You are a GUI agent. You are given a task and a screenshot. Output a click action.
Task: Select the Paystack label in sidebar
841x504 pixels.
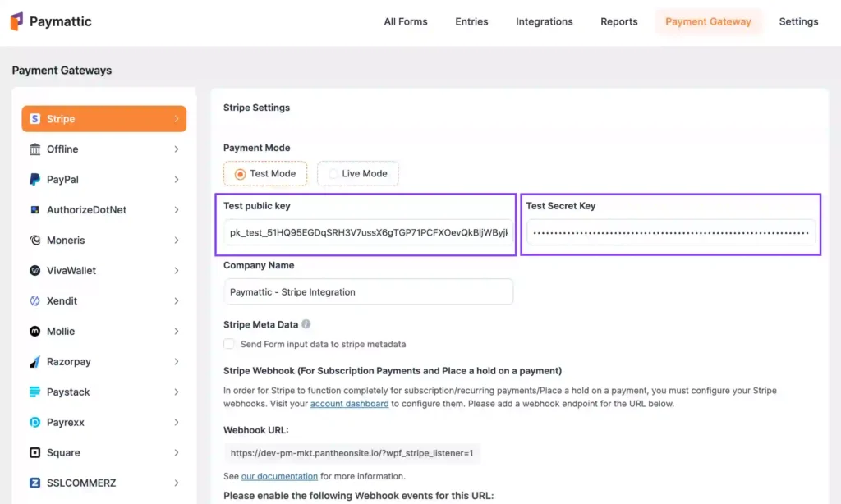click(68, 392)
